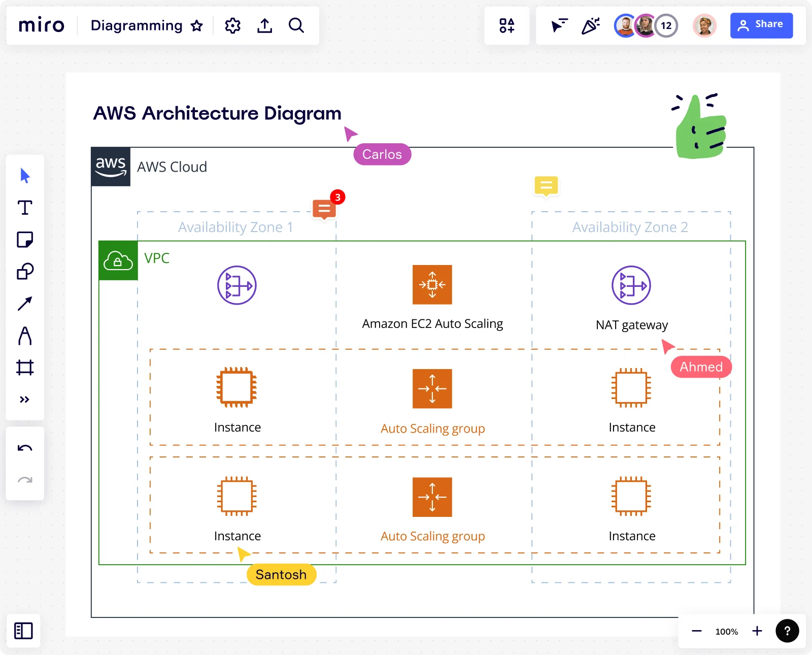Open the export/upload options
Viewport: 812px width, 655px height.
264,25
